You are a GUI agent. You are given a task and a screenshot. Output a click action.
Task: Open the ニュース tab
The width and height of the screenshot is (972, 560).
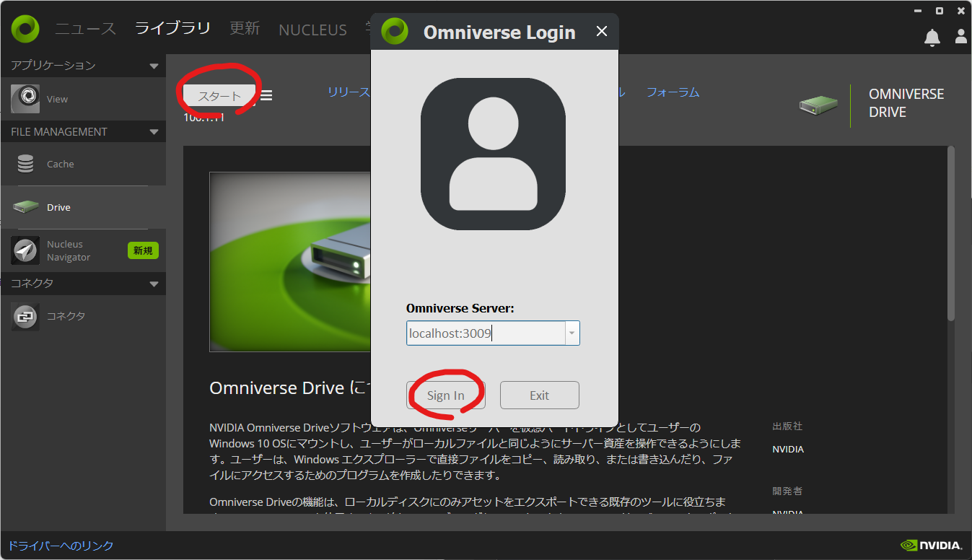coord(85,30)
